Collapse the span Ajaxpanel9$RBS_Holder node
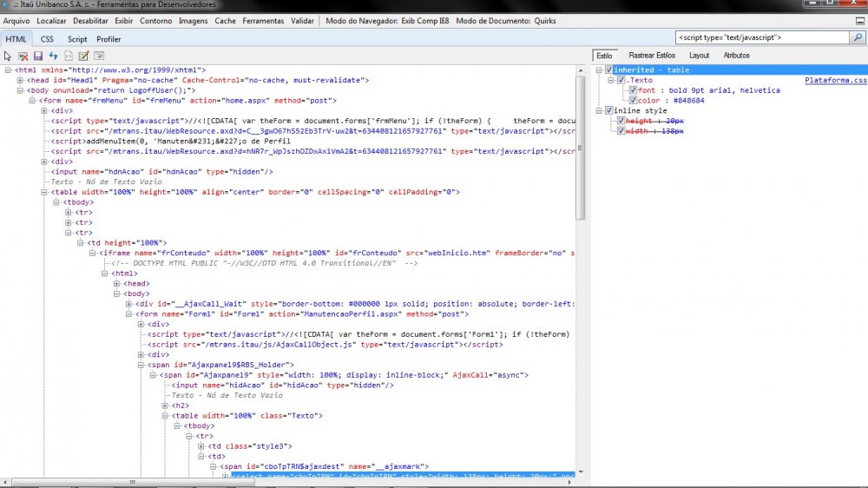 coord(141,365)
